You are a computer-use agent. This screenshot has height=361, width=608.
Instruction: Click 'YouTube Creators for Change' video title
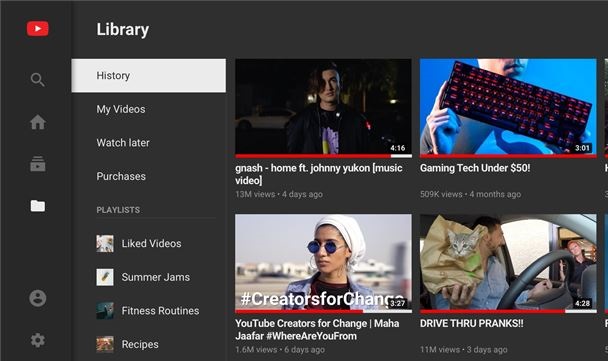317,330
